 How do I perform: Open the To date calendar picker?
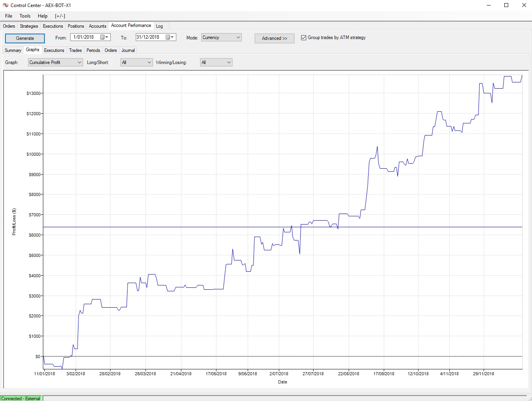pos(170,37)
